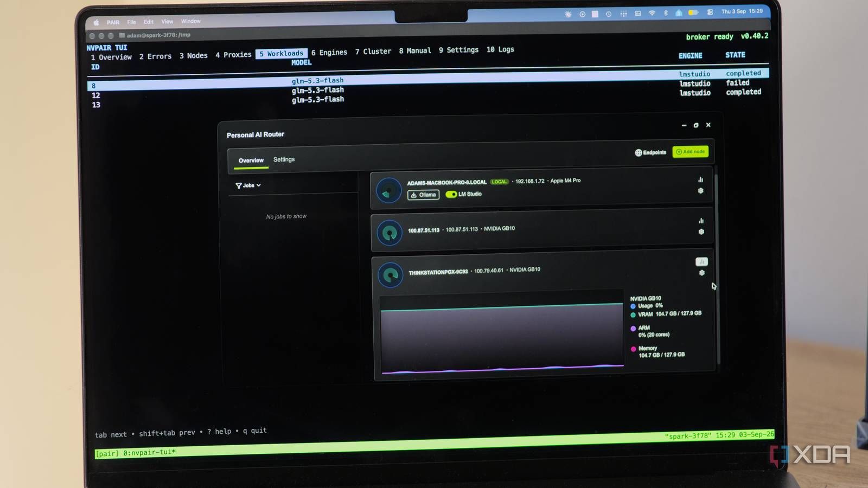Go to 10 Logs tab in TUI
This screenshot has width=868, height=488.
coord(500,49)
